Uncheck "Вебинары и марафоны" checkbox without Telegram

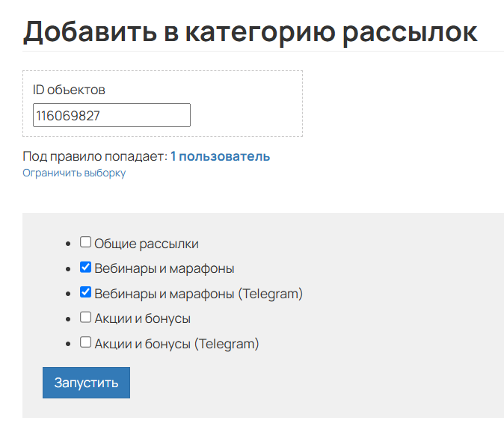85,267
